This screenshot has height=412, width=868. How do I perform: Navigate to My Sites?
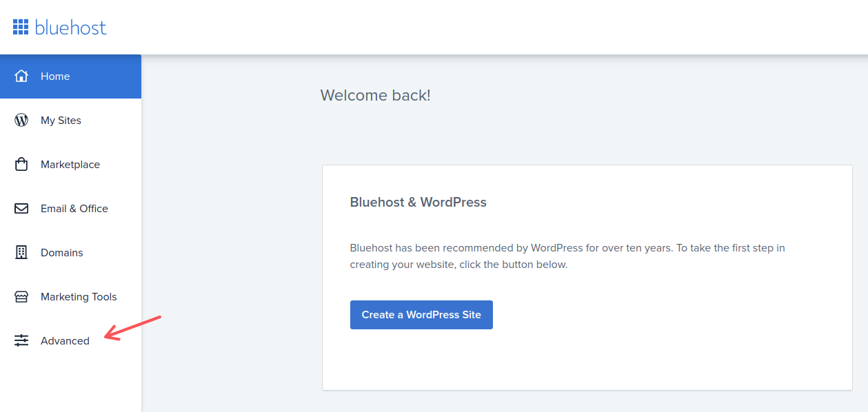[x=62, y=120]
